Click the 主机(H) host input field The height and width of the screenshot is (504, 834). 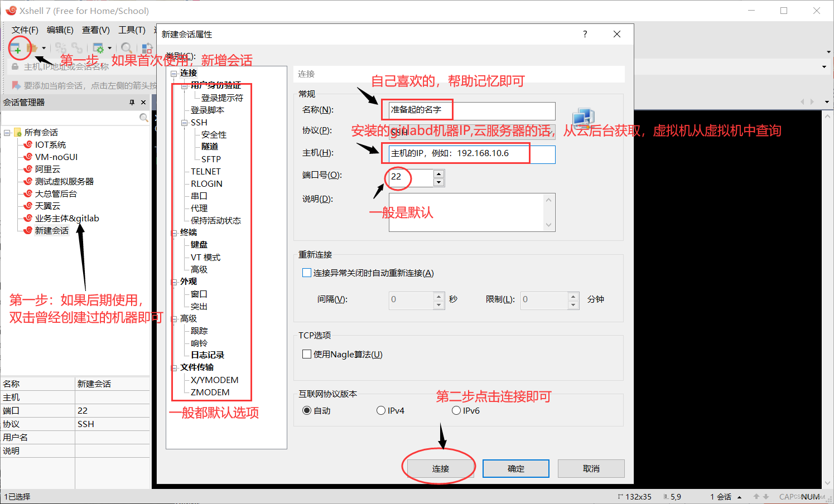pos(472,154)
